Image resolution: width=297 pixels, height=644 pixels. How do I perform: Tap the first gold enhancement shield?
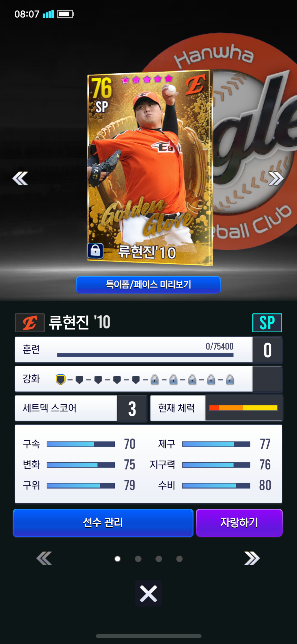60,379
